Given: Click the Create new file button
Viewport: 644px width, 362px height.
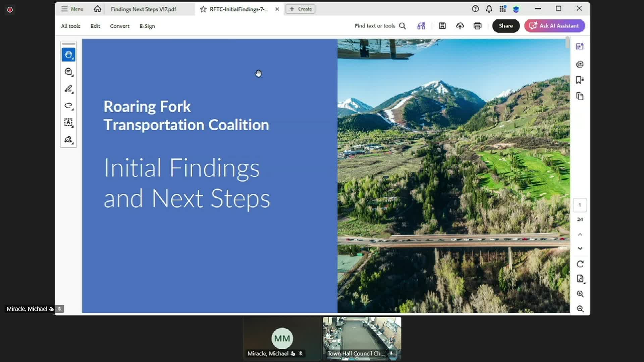Looking at the screenshot, I should coord(301,9).
